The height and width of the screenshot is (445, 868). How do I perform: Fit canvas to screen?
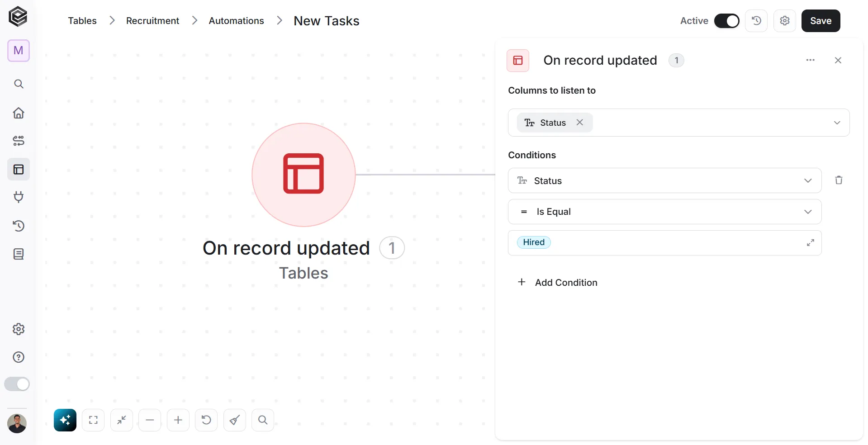pos(93,420)
